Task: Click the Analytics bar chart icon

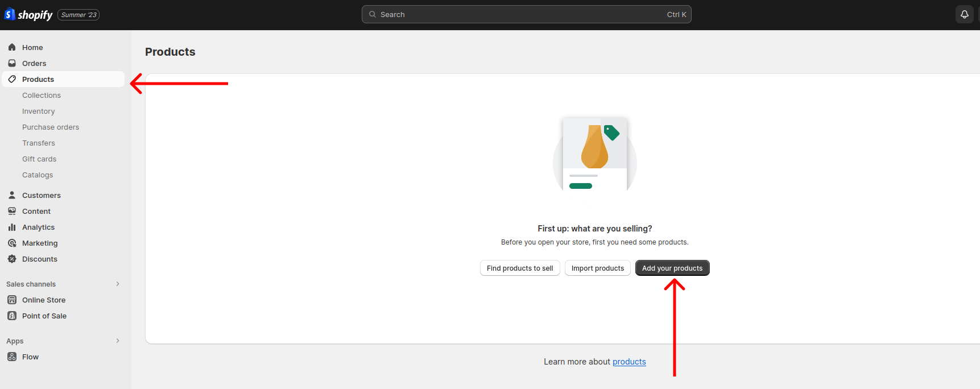Action: point(12,227)
